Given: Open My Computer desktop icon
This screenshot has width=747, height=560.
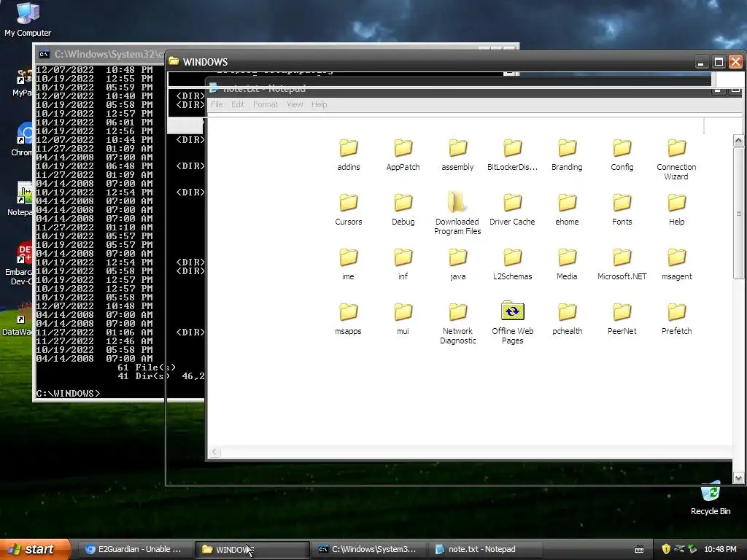Looking at the screenshot, I should (x=28, y=19).
